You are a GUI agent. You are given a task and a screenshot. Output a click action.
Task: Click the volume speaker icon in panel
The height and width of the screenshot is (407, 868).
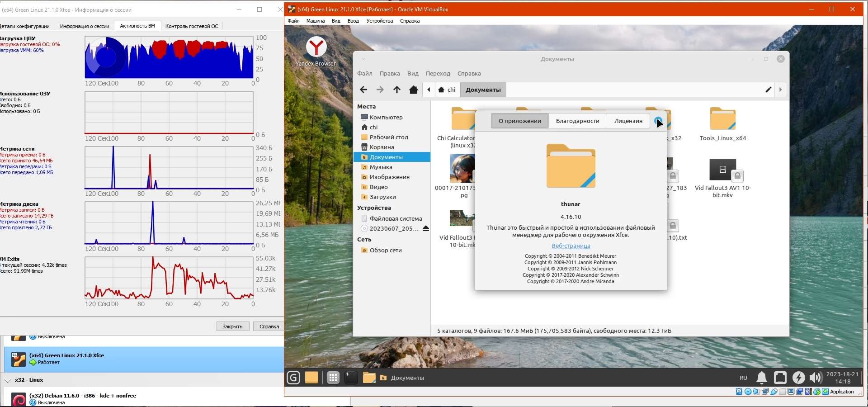(816, 378)
